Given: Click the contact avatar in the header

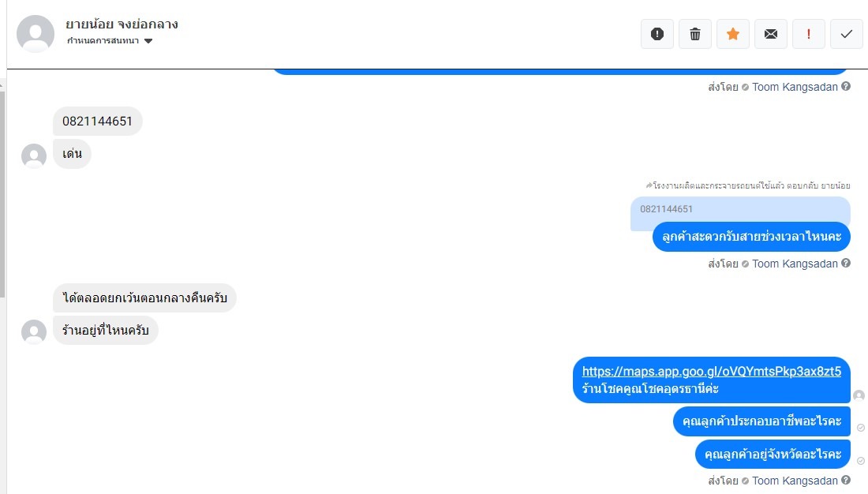Looking at the screenshot, I should click(x=36, y=34).
